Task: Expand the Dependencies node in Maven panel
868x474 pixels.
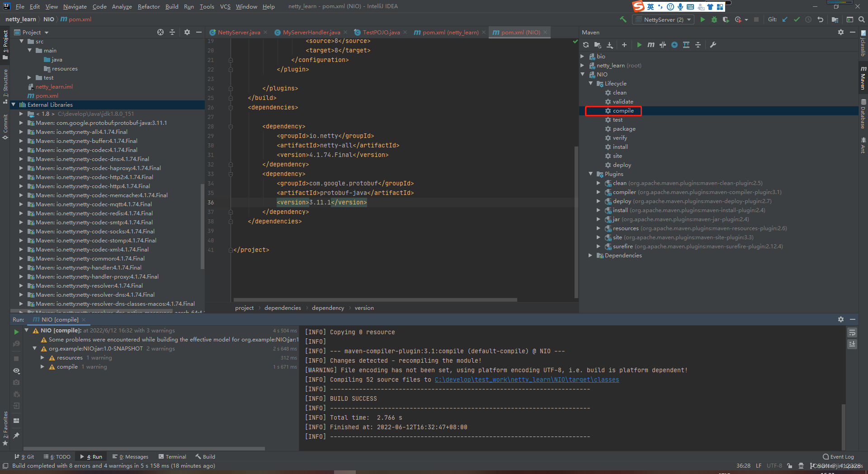Action: (590, 255)
